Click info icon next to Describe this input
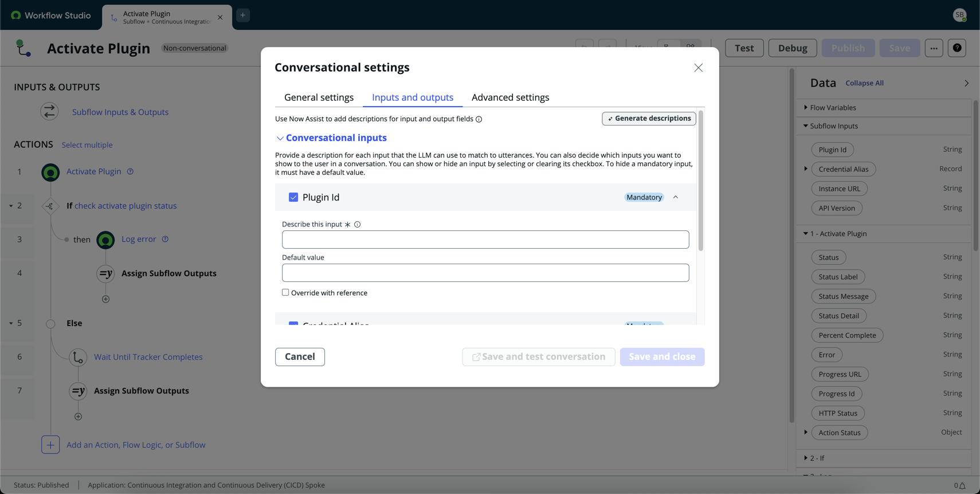The width and height of the screenshot is (980, 494). tap(357, 225)
